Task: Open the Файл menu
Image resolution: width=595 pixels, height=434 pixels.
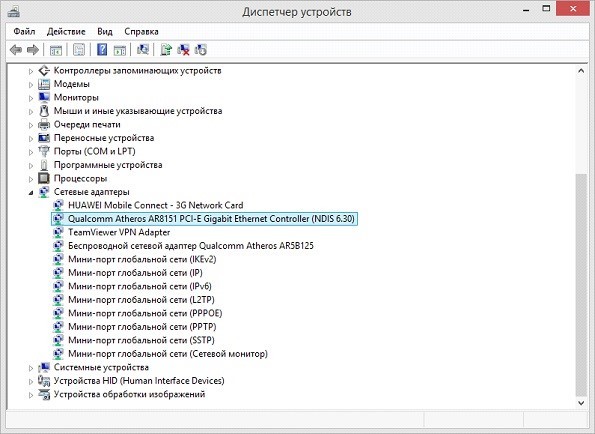Action: (24, 31)
